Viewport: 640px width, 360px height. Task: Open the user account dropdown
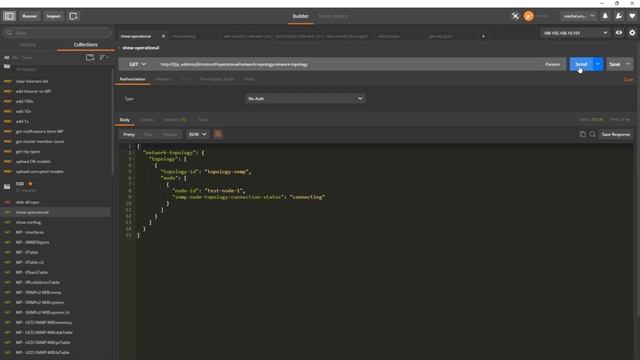579,16
